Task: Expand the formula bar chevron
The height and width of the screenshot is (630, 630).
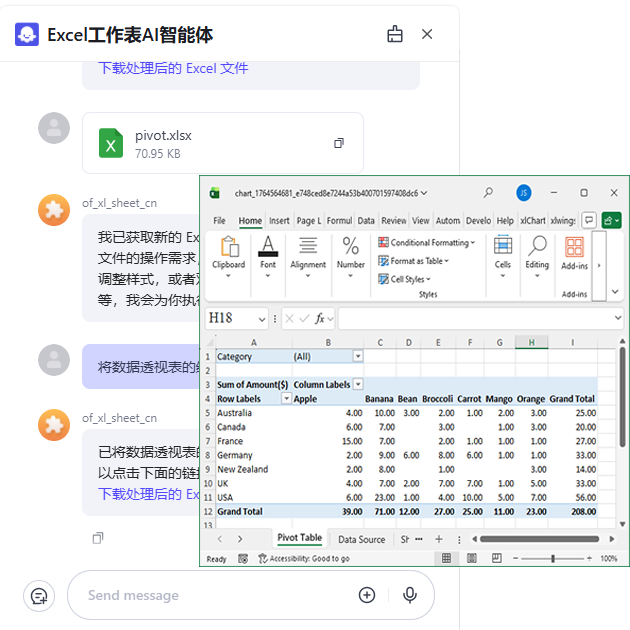Action: click(x=618, y=318)
